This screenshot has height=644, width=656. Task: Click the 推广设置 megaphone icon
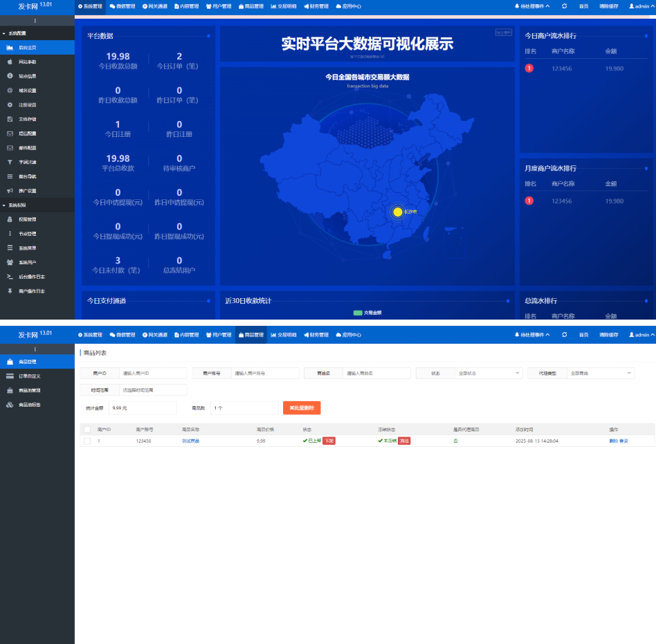(10, 190)
